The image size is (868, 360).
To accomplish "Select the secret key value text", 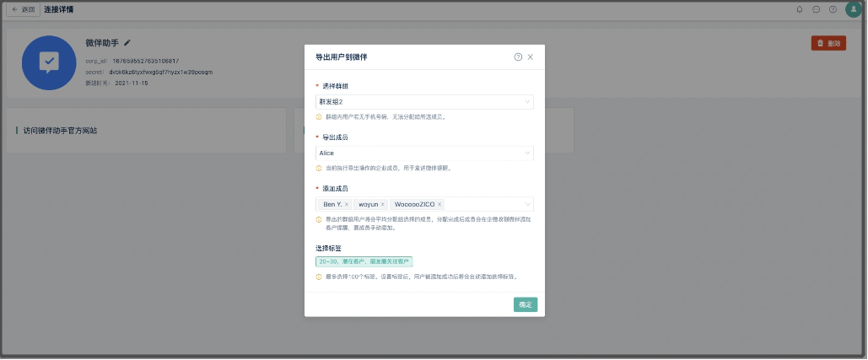I will (x=160, y=72).
